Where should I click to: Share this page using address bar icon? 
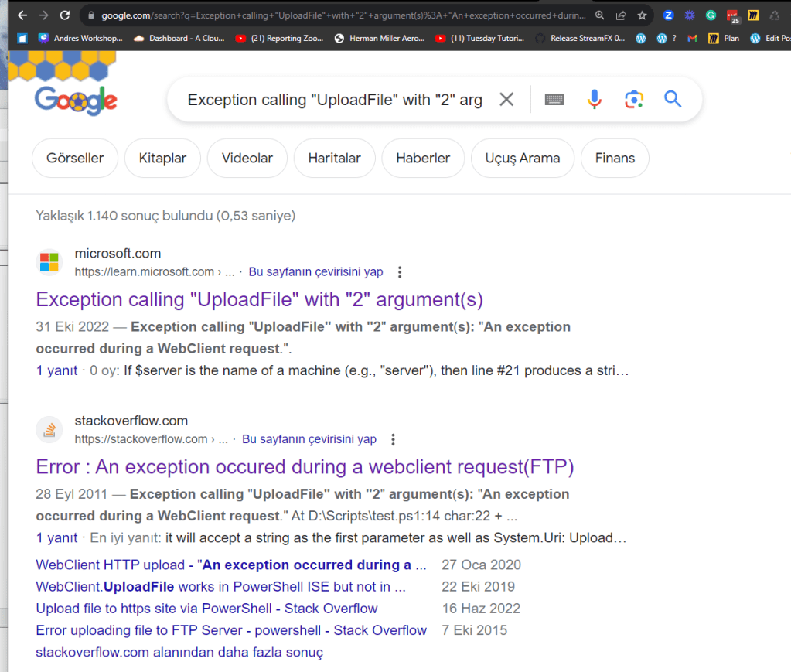coord(620,15)
